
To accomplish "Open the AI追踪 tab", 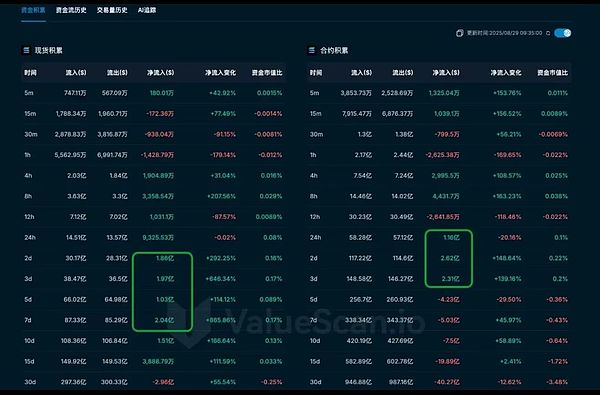I will tap(147, 10).
